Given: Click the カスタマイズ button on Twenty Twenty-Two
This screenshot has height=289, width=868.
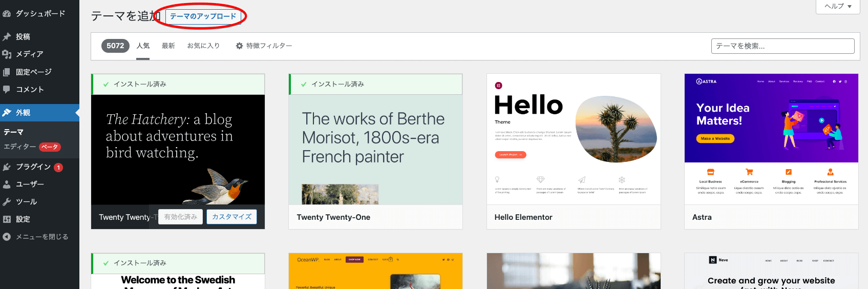Looking at the screenshot, I should click(231, 217).
